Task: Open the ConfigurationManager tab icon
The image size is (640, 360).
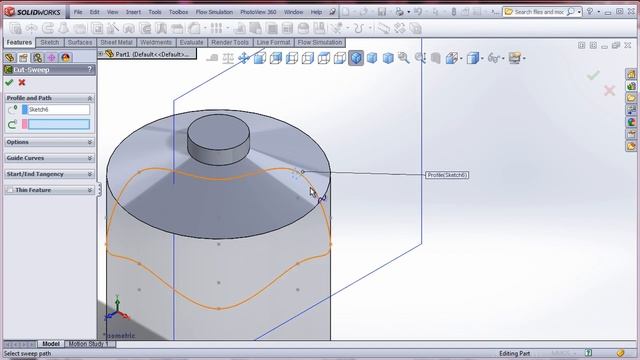Action: [38, 58]
